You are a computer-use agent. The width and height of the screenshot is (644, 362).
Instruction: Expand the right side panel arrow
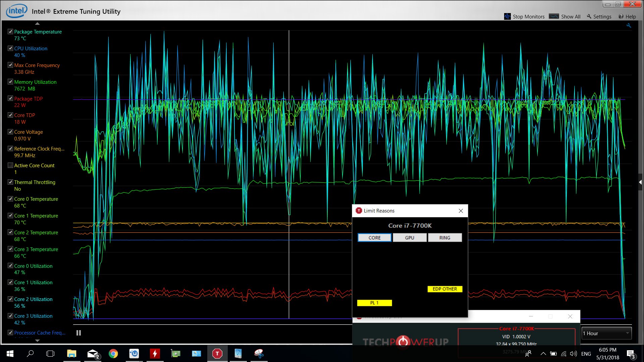(640, 182)
